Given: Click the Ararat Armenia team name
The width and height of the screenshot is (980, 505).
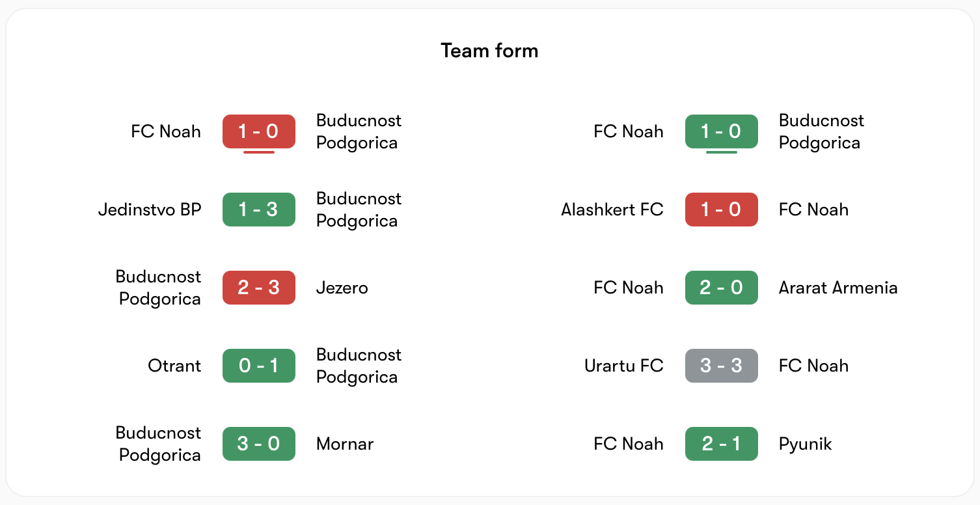Looking at the screenshot, I should point(838,288).
